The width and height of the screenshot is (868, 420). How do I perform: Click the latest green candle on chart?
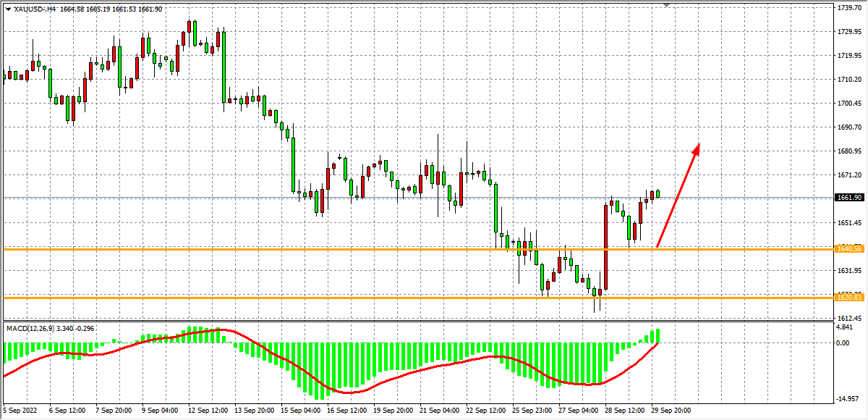tap(658, 193)
